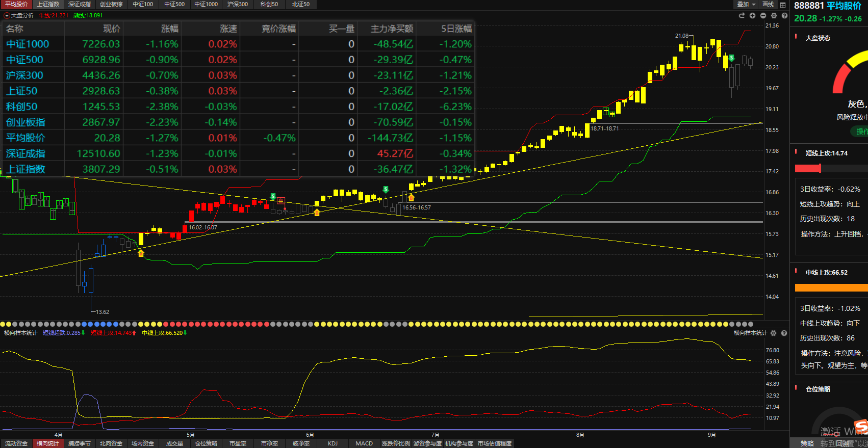Open 市盈率 bottom indicator tab

(x=238, y=443)
